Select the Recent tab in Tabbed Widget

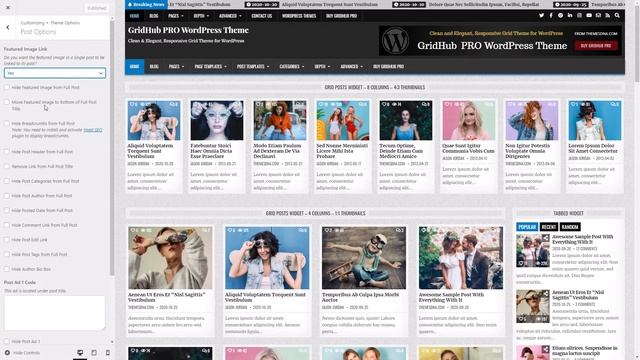[x=549, y=227]
